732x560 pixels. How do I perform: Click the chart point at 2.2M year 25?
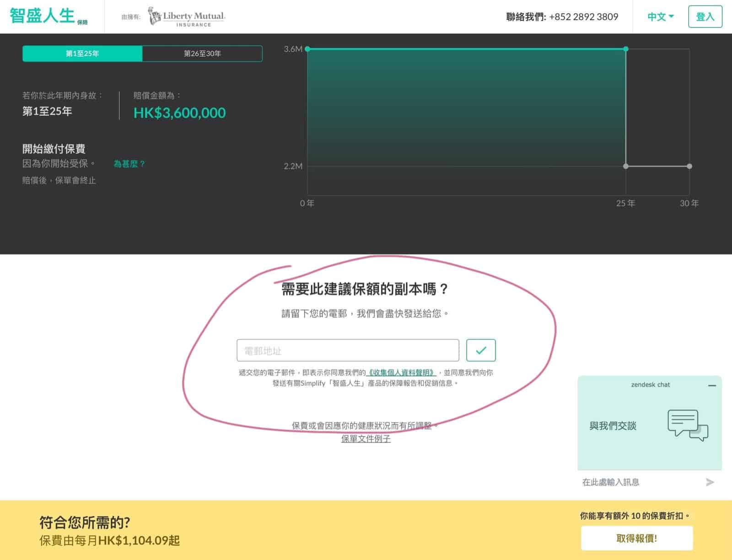click(x=626, y=166)
